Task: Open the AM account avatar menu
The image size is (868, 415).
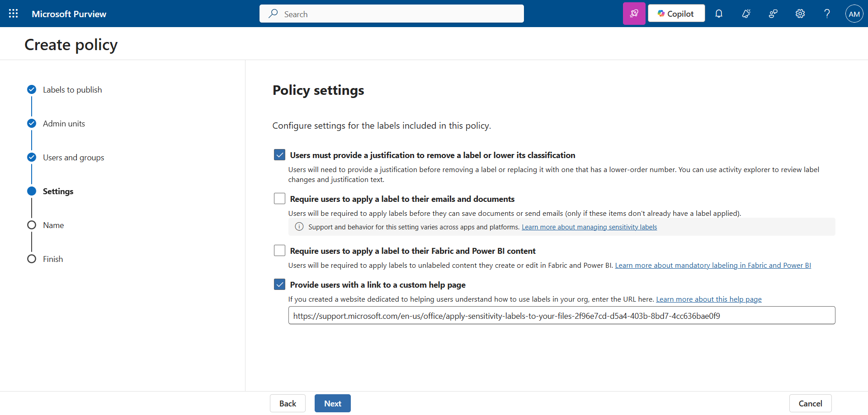Action: click(x=854, y=14)
